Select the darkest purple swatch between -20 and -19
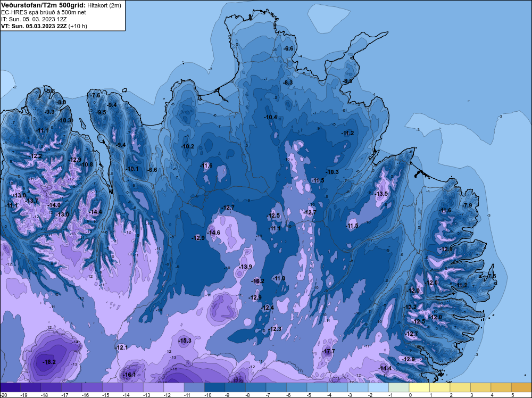The height and width of the screenshot is (398, 532). (10, 387)
